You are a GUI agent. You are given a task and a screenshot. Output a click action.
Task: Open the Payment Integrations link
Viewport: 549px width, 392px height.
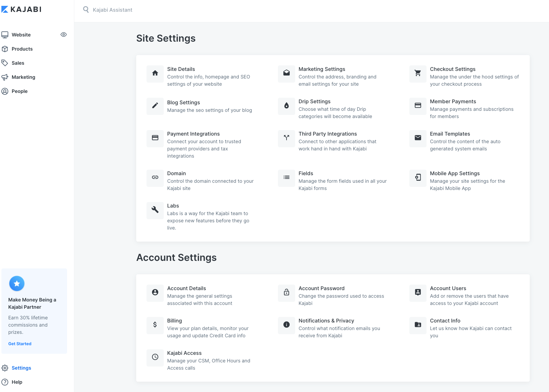(193, 134)
